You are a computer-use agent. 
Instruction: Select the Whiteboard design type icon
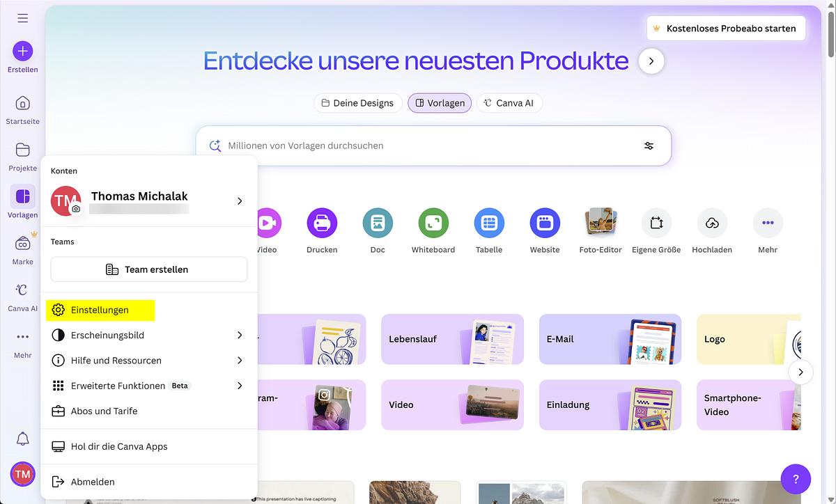click(433, 223)
